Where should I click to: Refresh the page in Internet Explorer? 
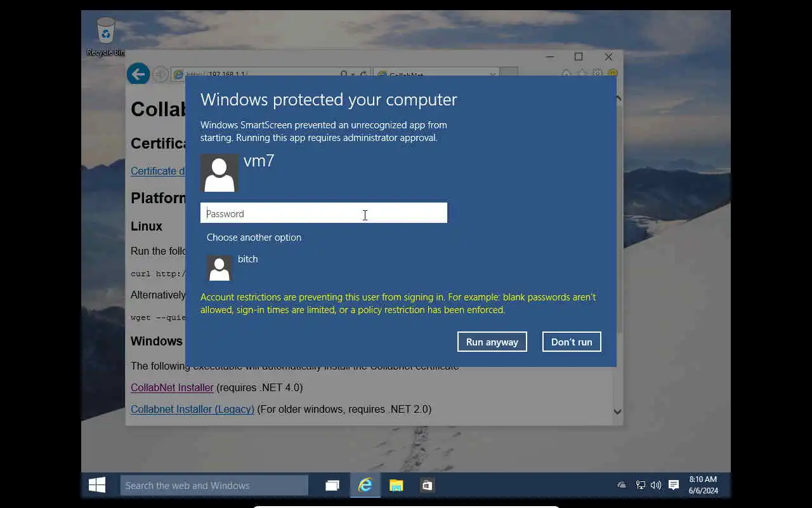[x=363, y=74]
